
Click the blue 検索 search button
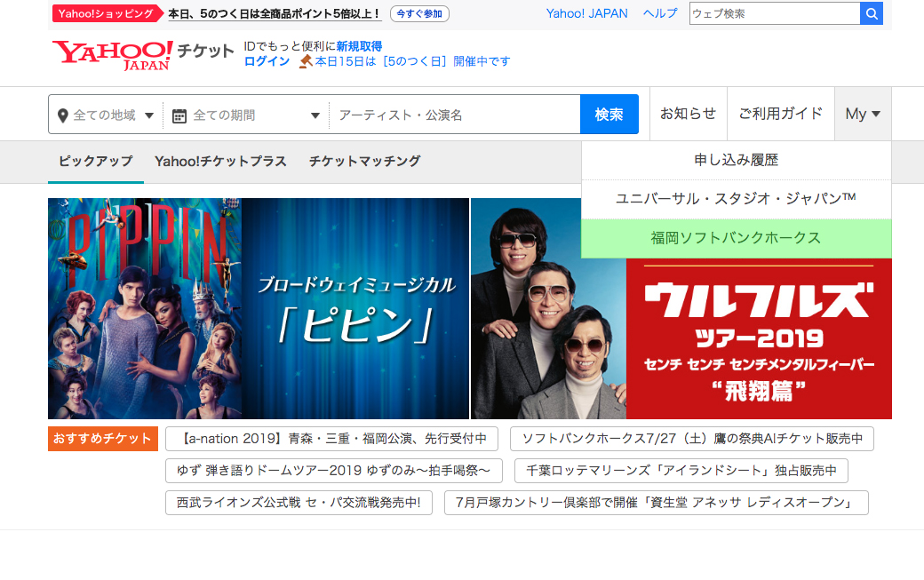(609, 115)
